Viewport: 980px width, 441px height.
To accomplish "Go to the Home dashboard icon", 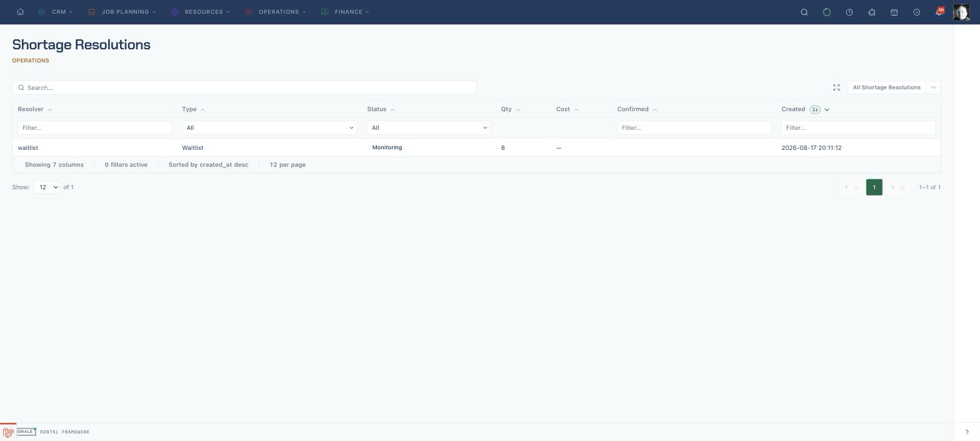I will pos(21,12).
